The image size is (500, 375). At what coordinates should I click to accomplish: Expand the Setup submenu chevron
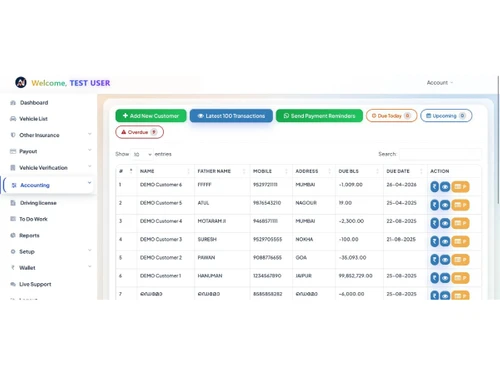[x=90, y=250]
